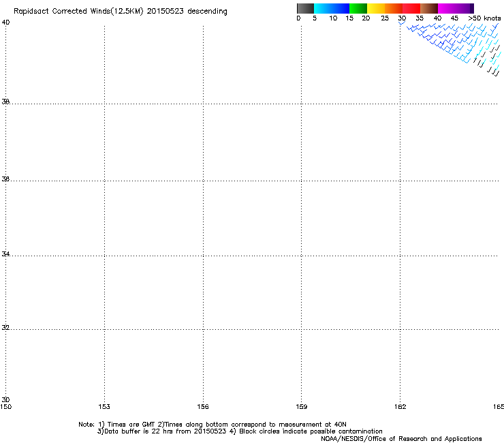Image resolution: width=504 pixels, height=443 pixels.
Task: Click the black wind barbs beside the blue swath
Action: pos(487,61)
